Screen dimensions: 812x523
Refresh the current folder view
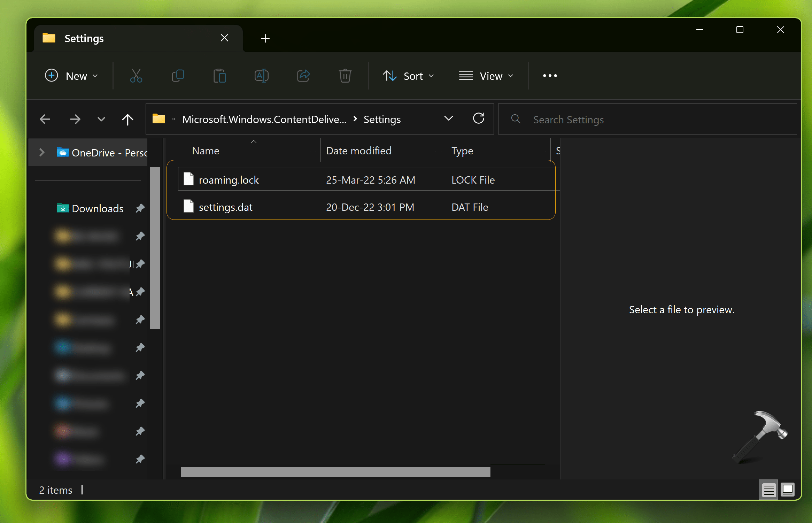click(479, 119)
